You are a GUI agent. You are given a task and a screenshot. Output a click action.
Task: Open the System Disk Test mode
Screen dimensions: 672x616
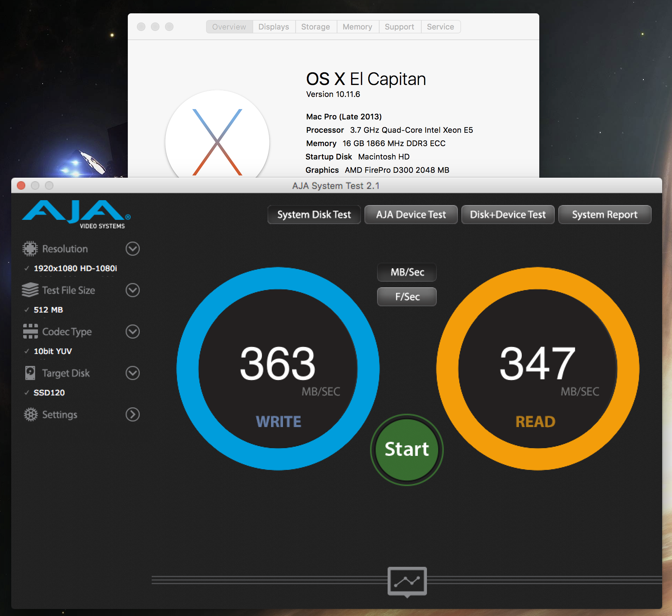click(314, 215)
